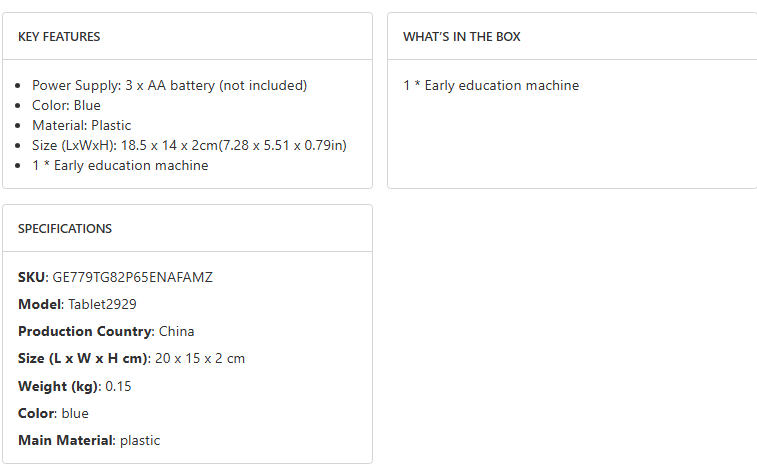Click Early education machine text under What's in the Box
The width and height of the screenshot is (757, 470).
pyautogui.click(x=491, y=86)
